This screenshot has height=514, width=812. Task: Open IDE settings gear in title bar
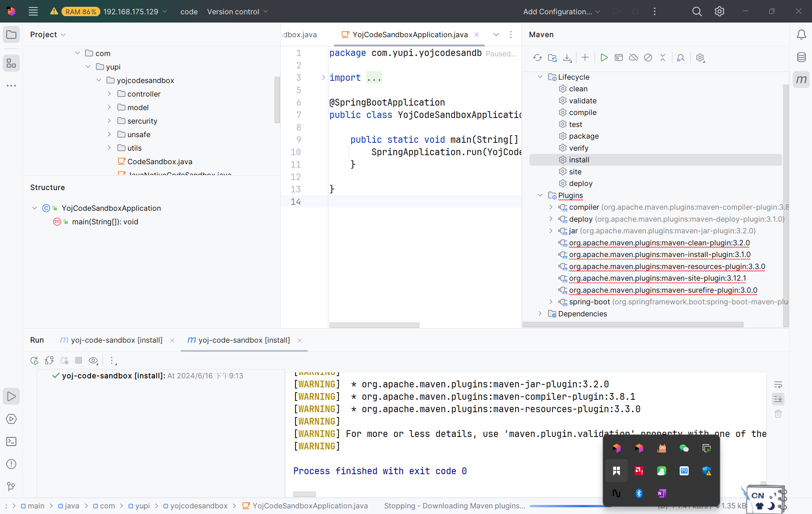click(720, 12)
